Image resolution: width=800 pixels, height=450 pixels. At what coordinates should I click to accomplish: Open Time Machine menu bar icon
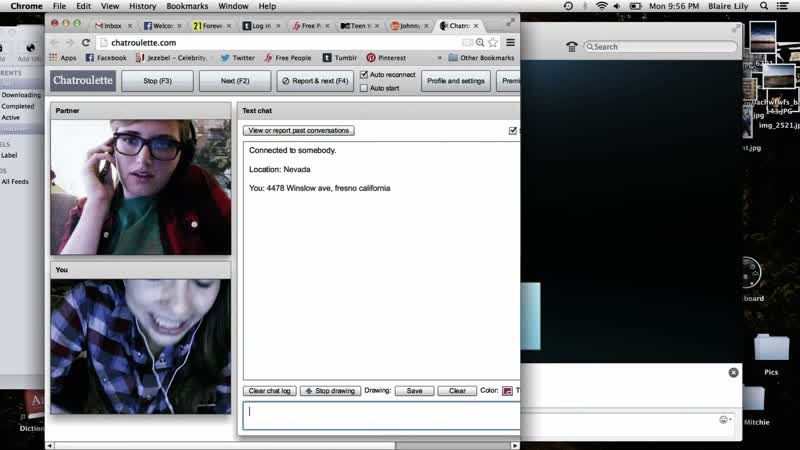(x=568, y=6)
